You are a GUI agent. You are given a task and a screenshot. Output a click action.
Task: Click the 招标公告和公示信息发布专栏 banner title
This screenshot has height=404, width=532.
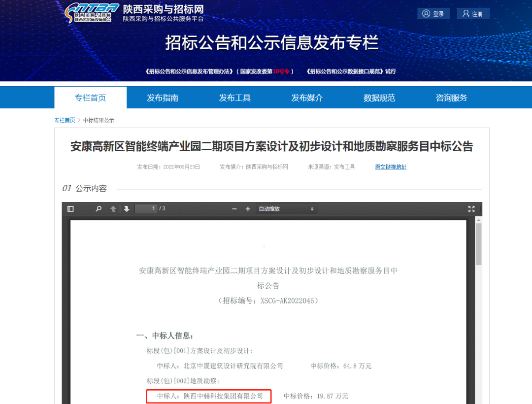pyautogui.click(x=272, y=43)
